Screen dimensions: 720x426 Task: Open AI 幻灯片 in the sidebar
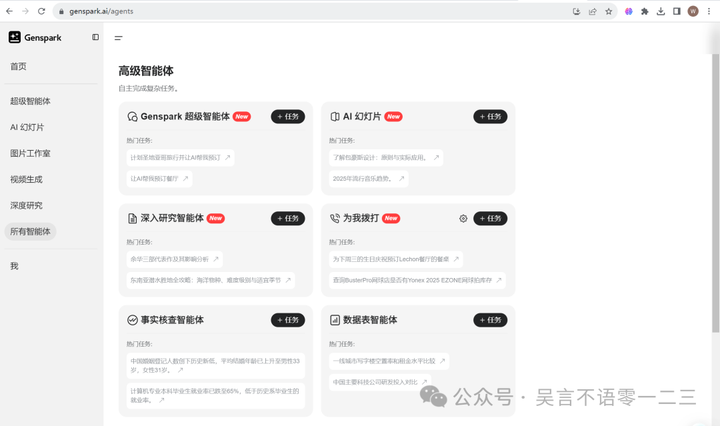27,127
